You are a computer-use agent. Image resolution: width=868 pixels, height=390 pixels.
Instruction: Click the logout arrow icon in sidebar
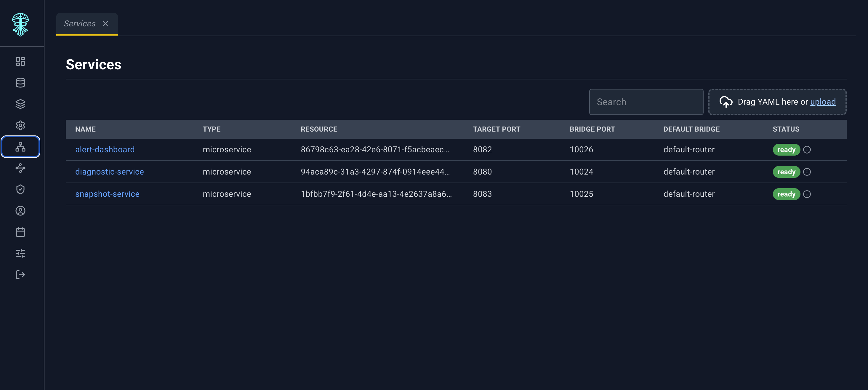tap(20, 275)
